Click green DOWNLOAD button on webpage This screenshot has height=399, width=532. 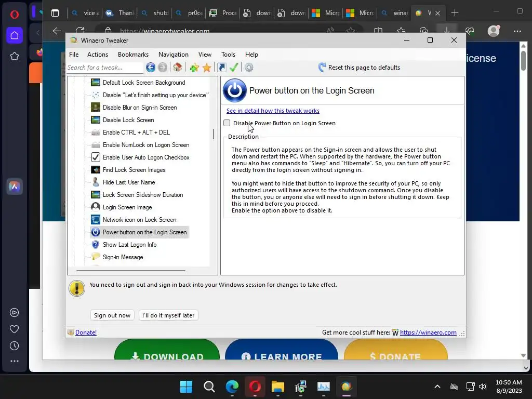click(167, 350)
